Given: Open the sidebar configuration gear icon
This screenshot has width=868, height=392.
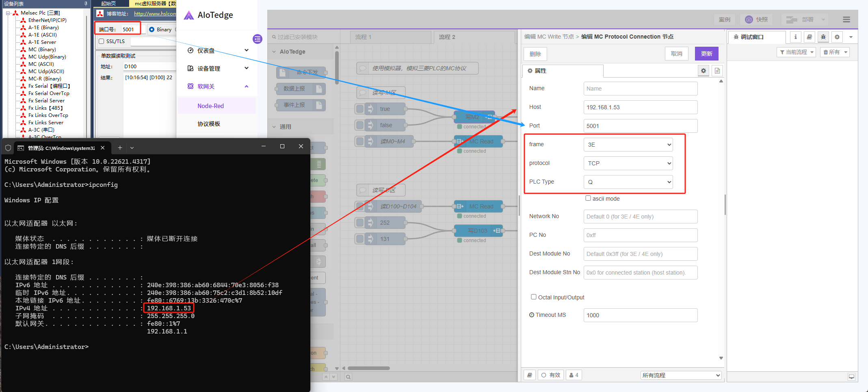Looking at the screenshot, I should (837, 37).
